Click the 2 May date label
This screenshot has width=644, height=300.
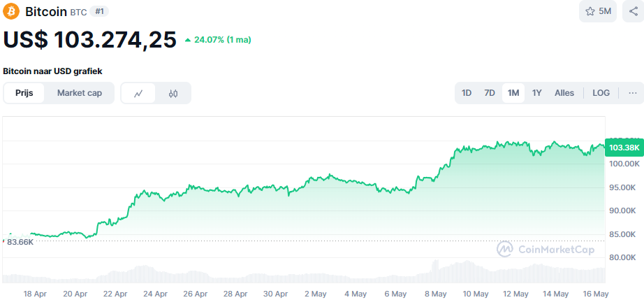316,294
